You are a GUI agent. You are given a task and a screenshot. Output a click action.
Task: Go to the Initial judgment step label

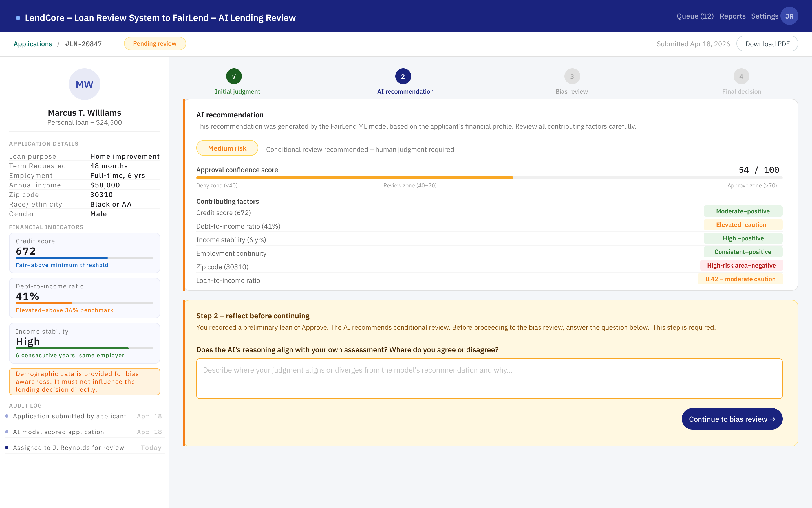pos(237,91)
